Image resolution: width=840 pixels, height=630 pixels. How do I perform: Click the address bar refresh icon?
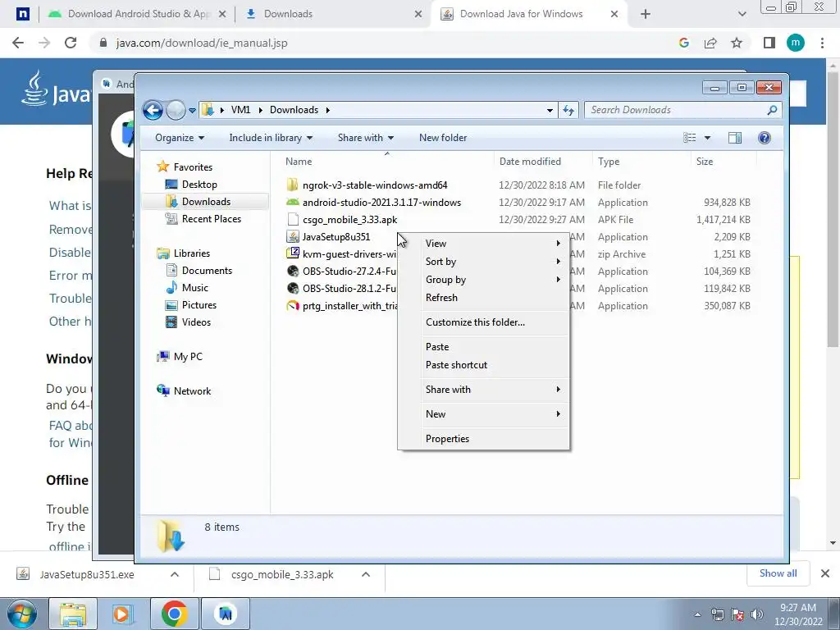click(568, 110)
